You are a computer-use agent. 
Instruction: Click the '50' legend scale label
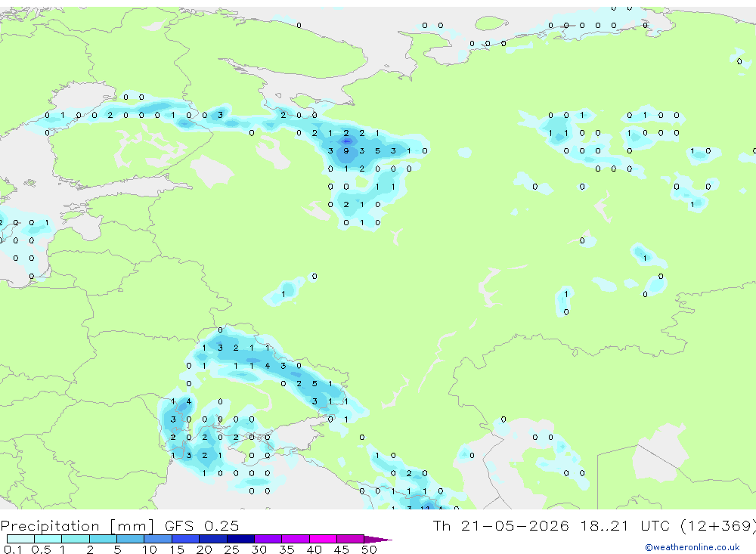tap(369, 549)
